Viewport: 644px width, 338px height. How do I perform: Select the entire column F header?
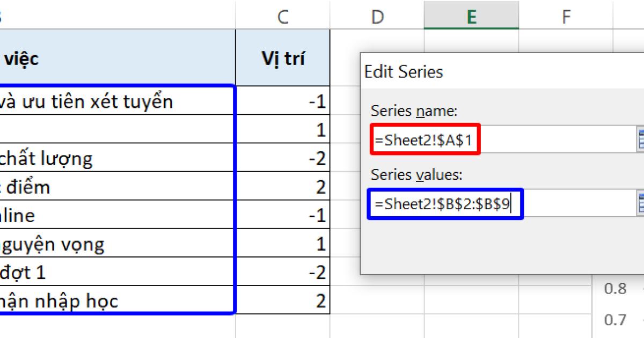coord(566,16)
